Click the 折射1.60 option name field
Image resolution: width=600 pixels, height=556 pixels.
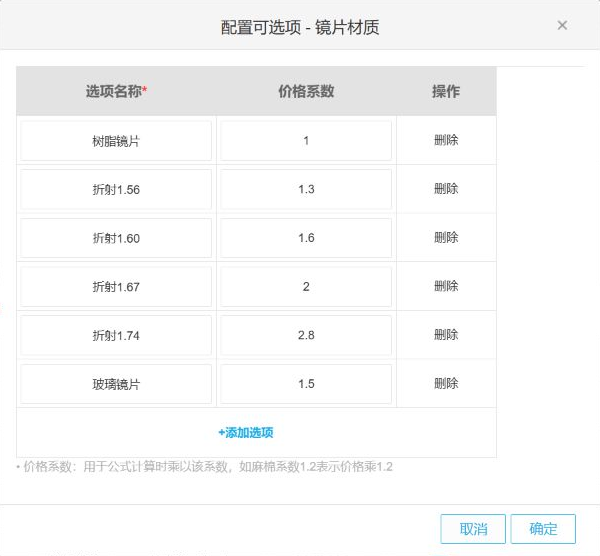[x=116, y=238]
